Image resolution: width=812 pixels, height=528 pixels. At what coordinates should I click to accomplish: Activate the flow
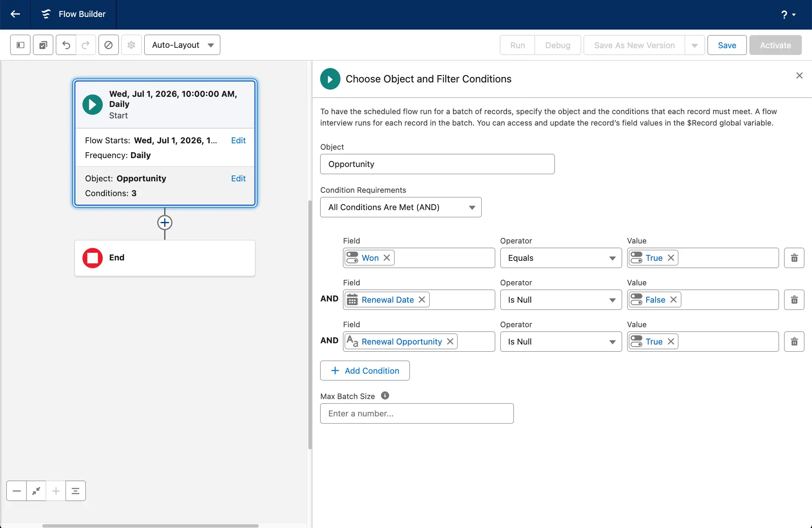pos(775,45)
